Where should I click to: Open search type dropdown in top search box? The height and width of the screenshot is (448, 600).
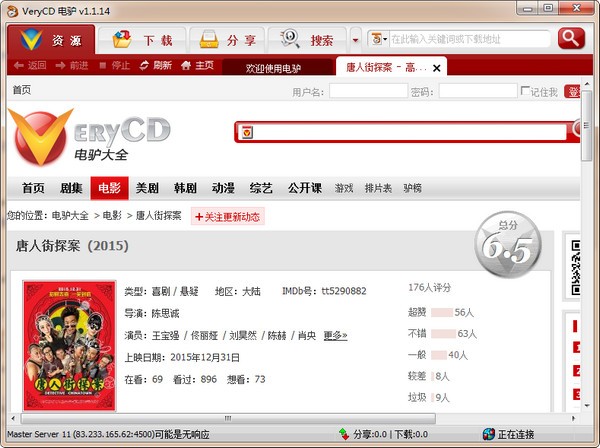click(x=379, y=39)
